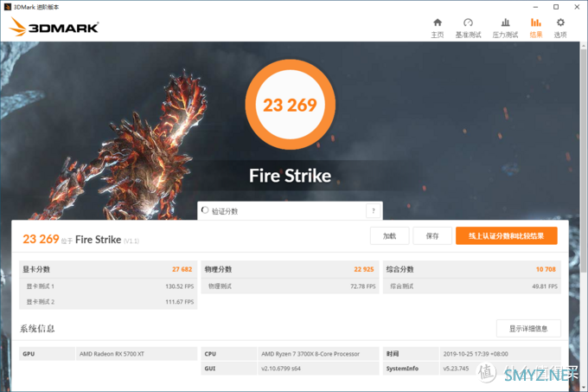Select the 显卡测试 1 result row

pyautogui.click(x=107, y=286)
